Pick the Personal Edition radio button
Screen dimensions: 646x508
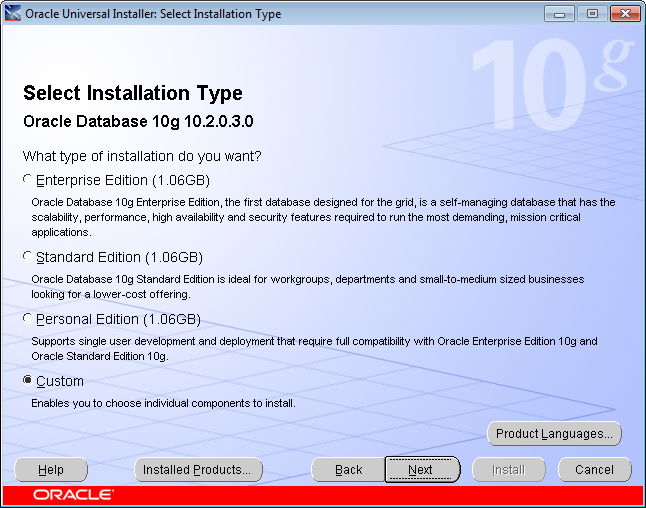[x=28, y=318]
